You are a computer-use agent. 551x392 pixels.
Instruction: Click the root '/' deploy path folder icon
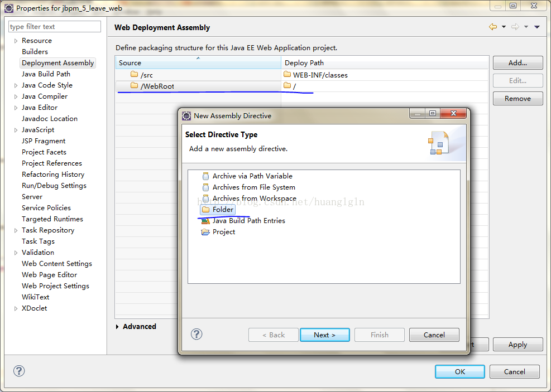[288, 85]
